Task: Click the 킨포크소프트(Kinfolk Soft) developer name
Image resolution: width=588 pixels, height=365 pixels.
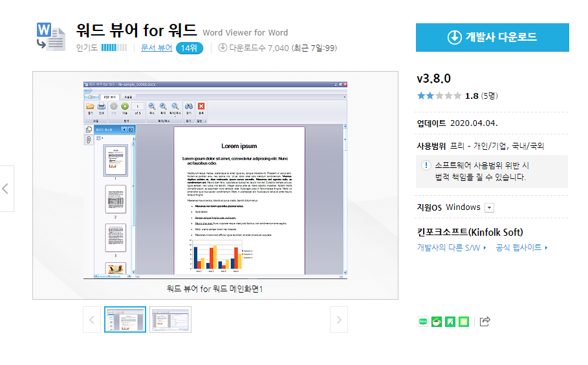Action: click(470, 232)
